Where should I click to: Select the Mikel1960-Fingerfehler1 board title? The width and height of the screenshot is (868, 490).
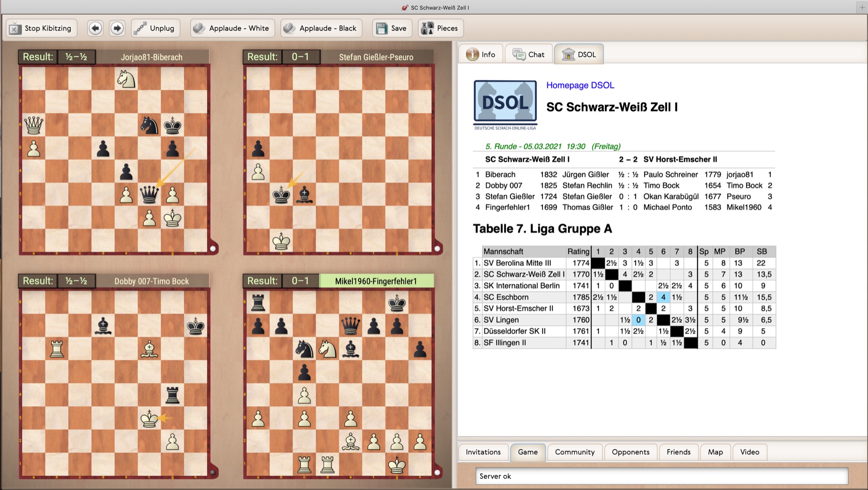(376, 281)
